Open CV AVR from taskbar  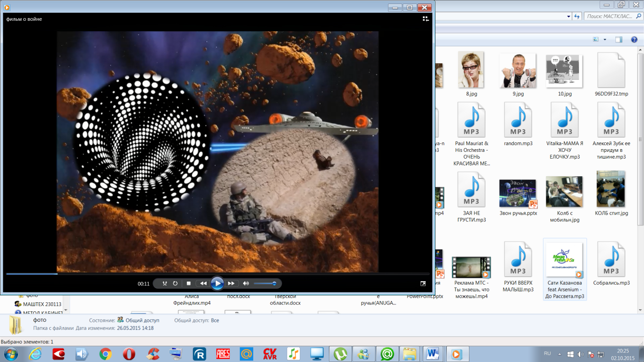(270, 353)
